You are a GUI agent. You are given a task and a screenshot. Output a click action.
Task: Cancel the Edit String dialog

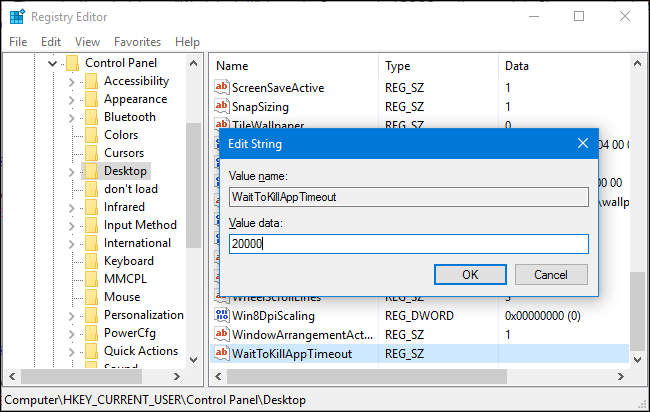point(550,274)
